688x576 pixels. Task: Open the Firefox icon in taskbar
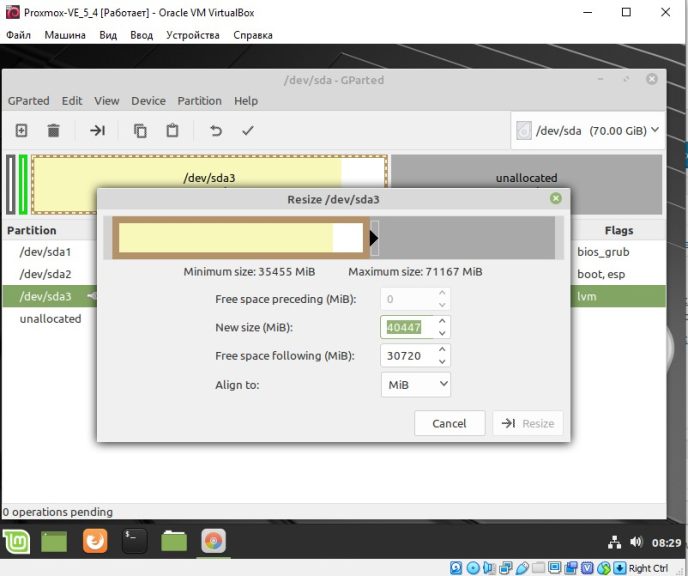coord(95,541)
